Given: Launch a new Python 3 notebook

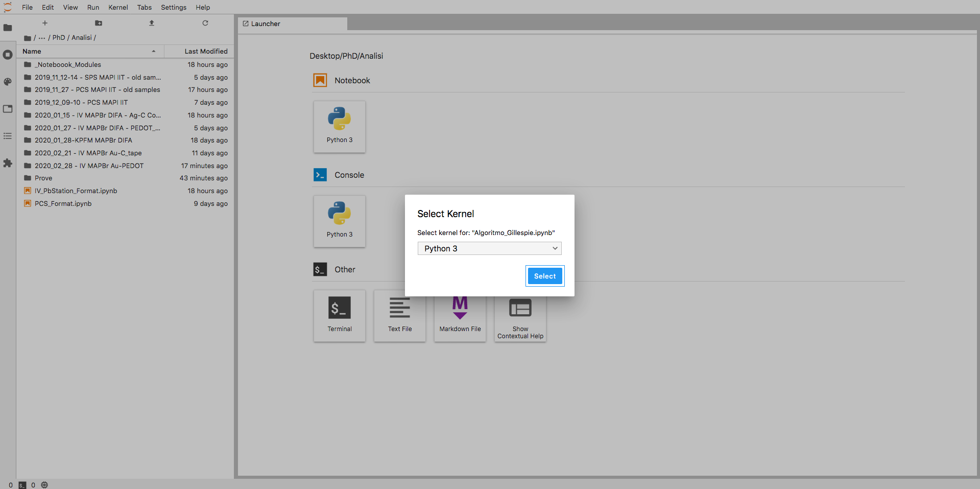Looking at the screenshot, I should click(x=339, y=127).
